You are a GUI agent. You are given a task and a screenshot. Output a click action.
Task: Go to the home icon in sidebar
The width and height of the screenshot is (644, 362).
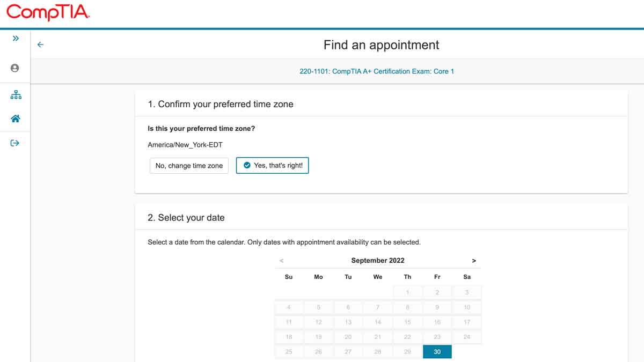(x=16, y=119)
